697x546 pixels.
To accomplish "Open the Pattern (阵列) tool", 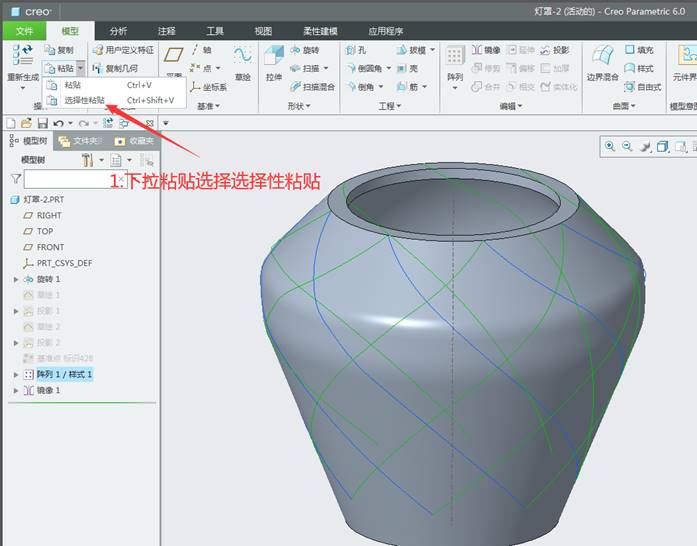I will click(x=455, y=58).
